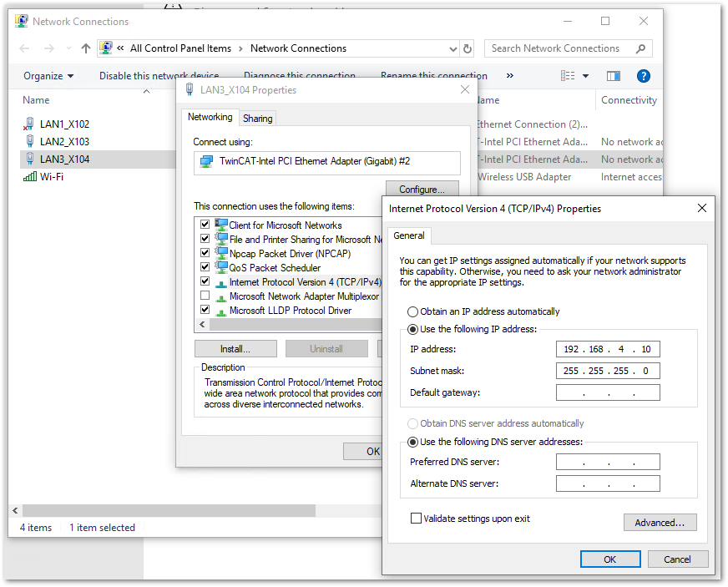
Task: Click the Wi-Fi signal bars icon
Action: (30, 176)
